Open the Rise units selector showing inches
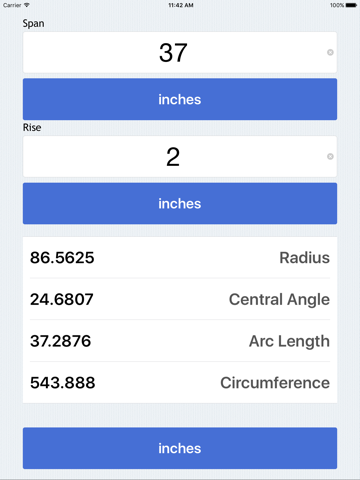The image size is (360, 480). (x=180, y=203)
